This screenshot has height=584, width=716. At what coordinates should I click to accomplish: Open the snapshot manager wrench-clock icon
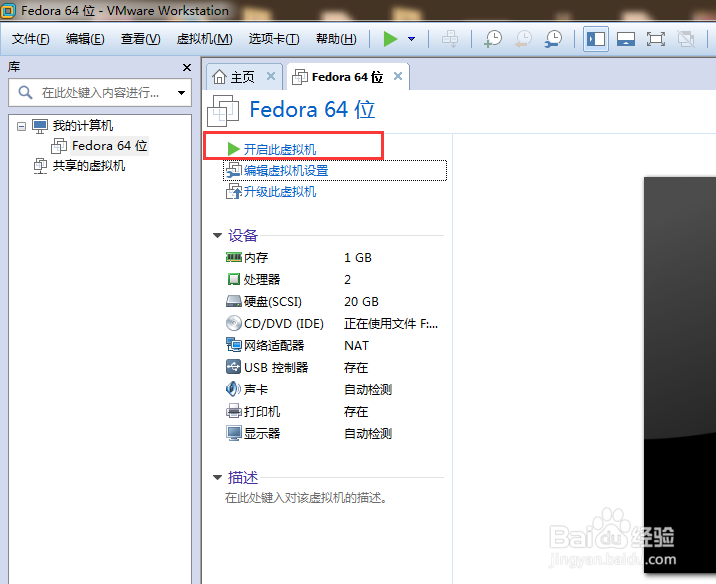553,39
